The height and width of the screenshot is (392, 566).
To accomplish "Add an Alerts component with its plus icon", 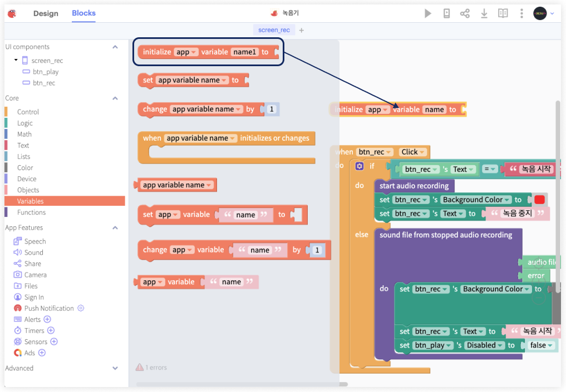I will [47, 319].
